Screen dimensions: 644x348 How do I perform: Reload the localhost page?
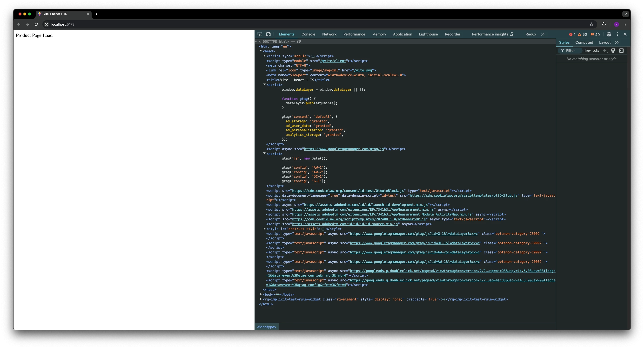coord(36,24)
